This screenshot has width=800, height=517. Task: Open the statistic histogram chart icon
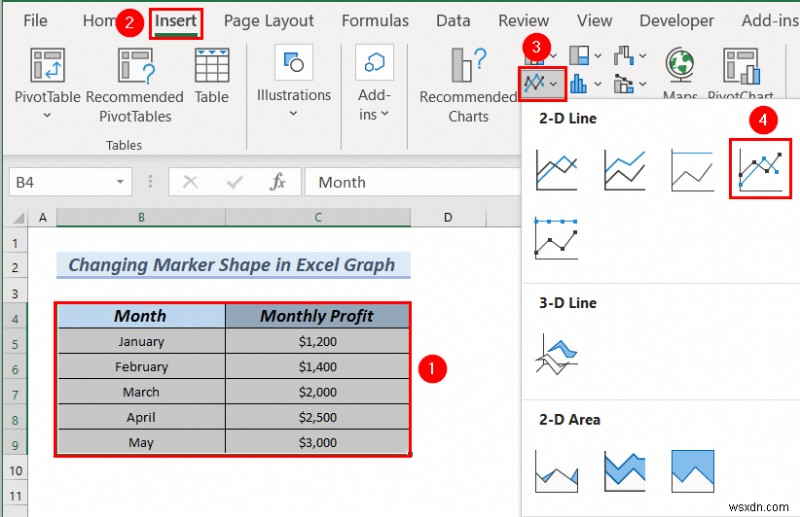[x=578, y=84]
